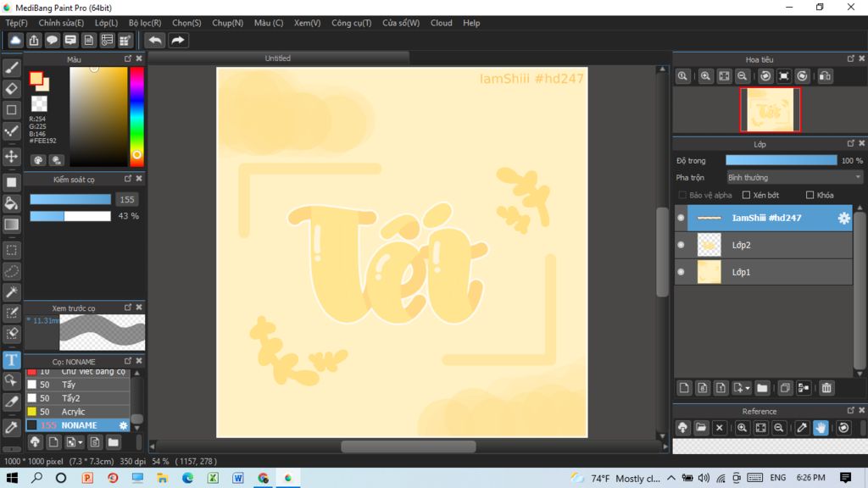The width and height of the screenshot is (868, 488).
Task: Hide the Lớp1 layer
Action: coord(681,272)
